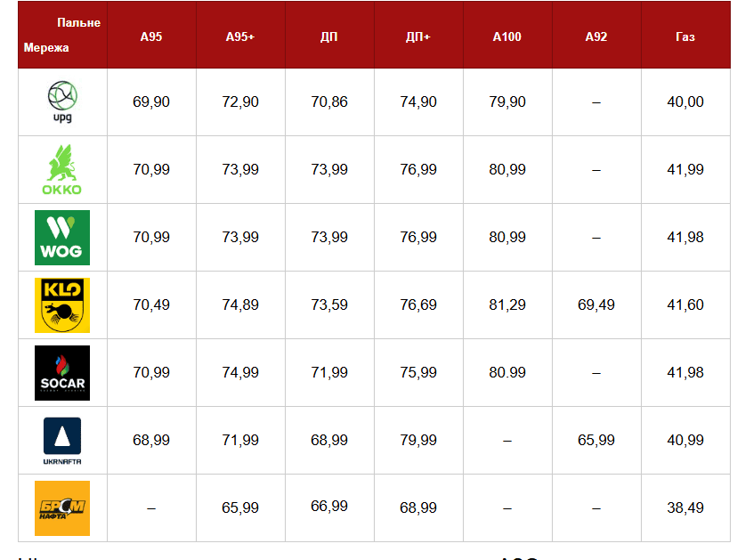Click the А95 column header
The height and width of the screenshot is (560, 745).
coord(151,37)
